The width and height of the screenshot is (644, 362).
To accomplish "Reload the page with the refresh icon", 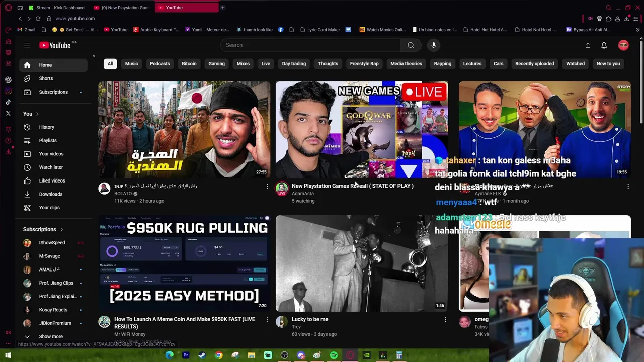I will (x=38, y=19).
